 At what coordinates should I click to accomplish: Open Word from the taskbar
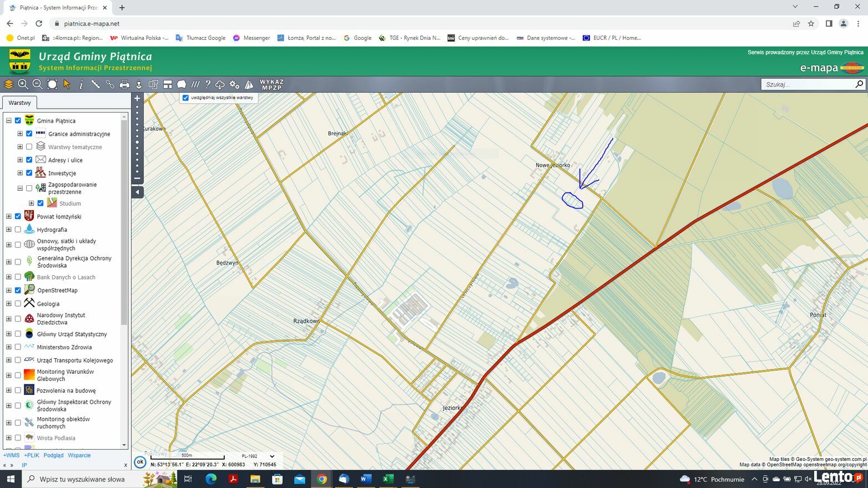pyautogui.click(x=366, y=479)
